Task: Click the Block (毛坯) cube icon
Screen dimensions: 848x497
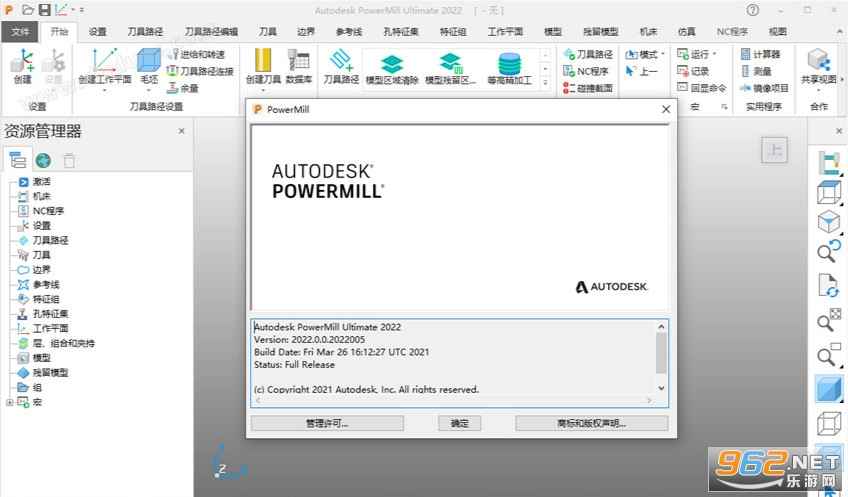Action: tap(149, 67)
